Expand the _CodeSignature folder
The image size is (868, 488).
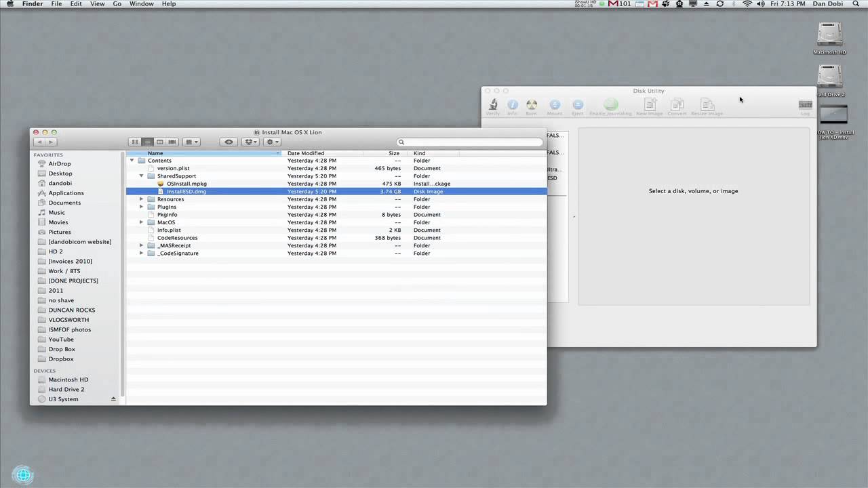coord(142,253)
